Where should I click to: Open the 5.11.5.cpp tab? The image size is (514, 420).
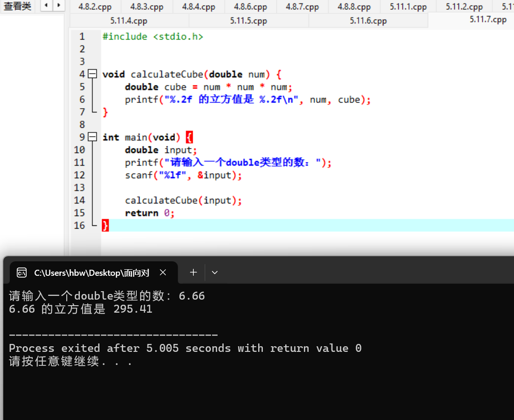point(248,21)
